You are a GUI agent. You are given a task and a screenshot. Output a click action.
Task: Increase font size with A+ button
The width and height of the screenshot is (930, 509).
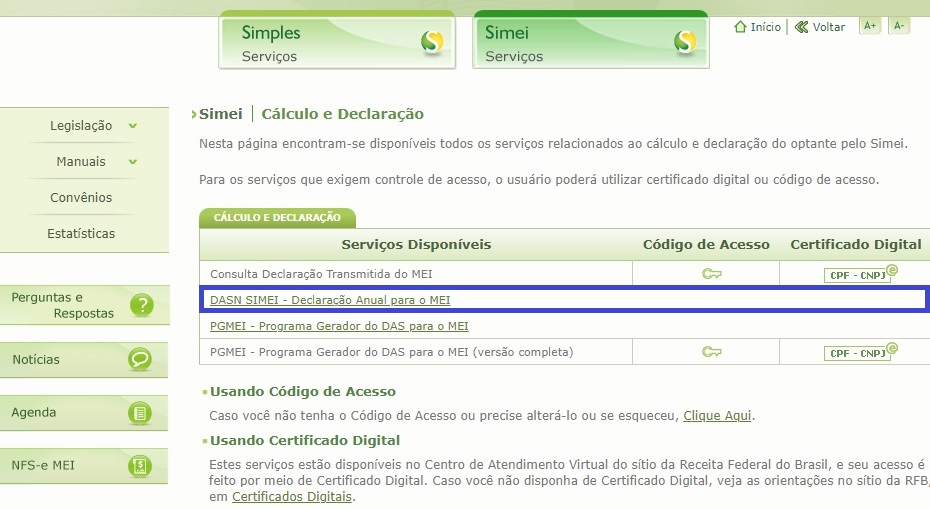(870, 26)
